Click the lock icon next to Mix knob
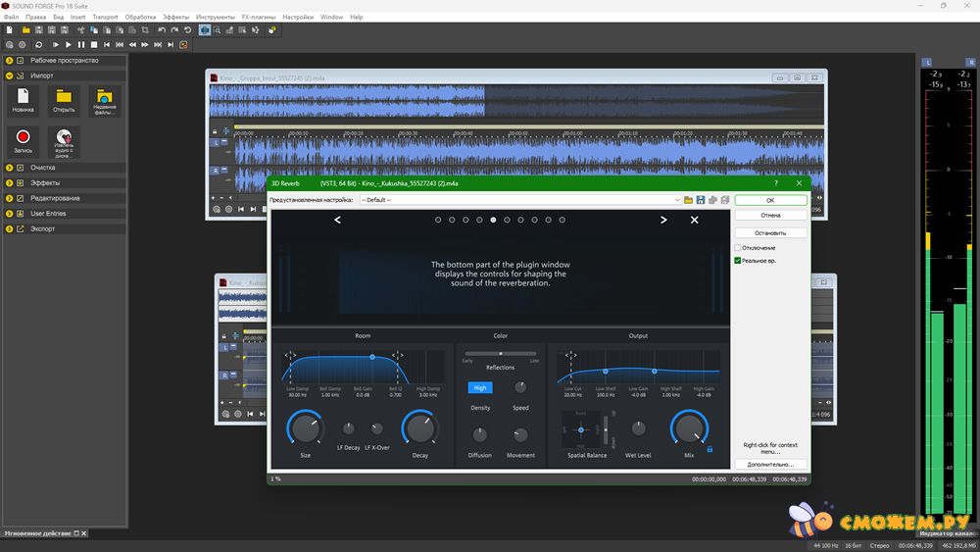The width and height of the screenshot is (980, 552). [710, 449]
